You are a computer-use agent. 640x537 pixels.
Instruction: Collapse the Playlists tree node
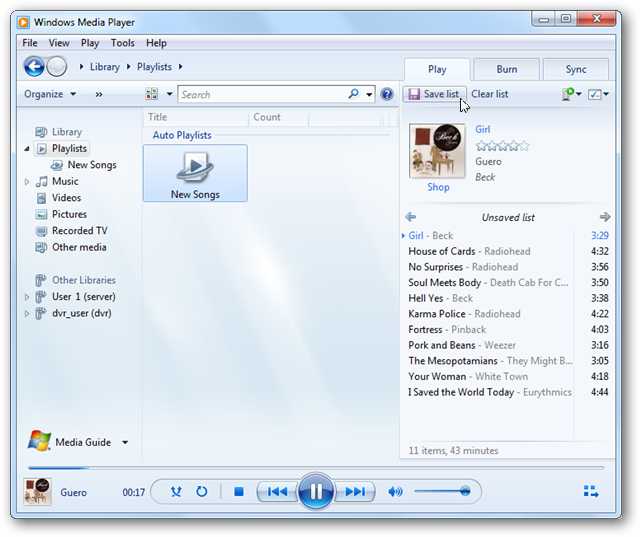coord(27,149)
